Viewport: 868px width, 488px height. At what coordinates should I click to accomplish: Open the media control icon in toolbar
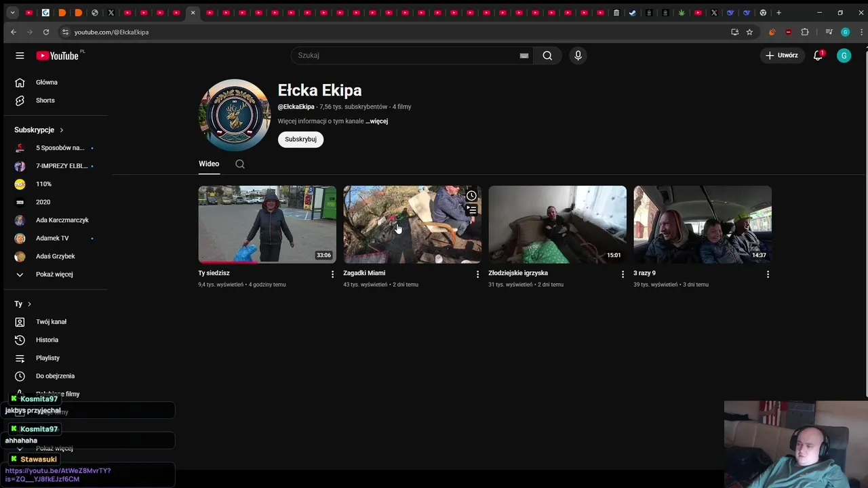[x=829, y=32]
